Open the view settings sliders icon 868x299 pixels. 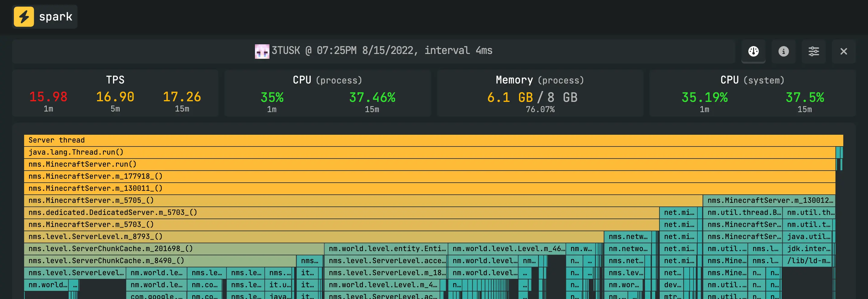(813, 51)
